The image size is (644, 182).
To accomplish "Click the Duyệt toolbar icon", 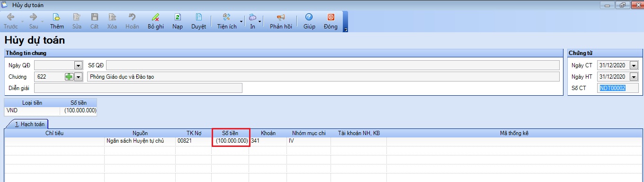I will (198, 17).
